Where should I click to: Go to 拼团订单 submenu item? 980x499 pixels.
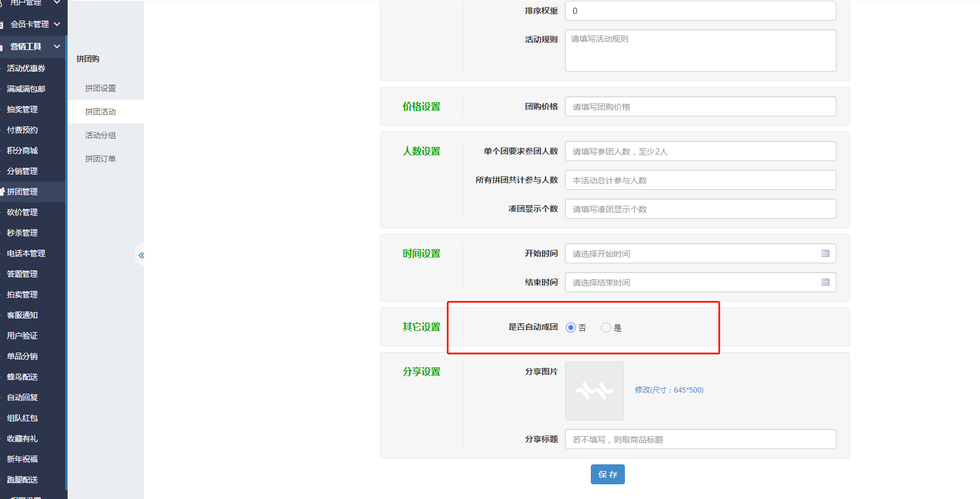pos(101,159)
